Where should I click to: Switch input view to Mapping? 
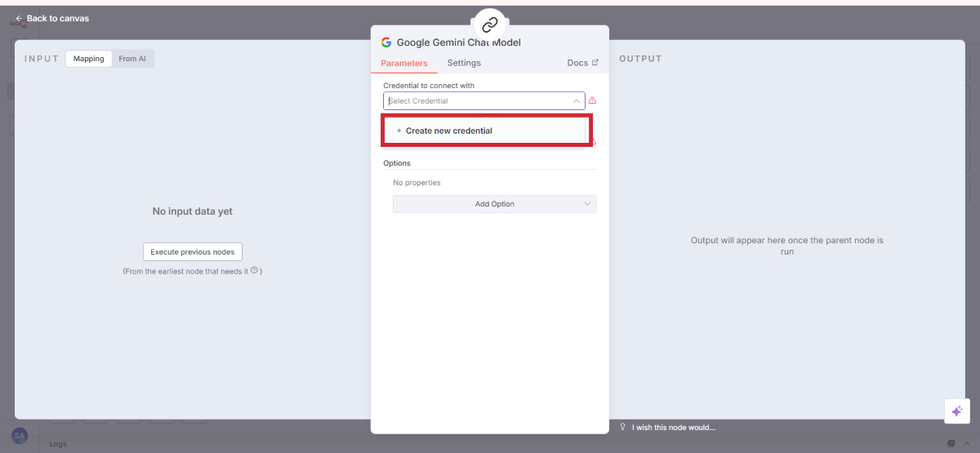89,59
